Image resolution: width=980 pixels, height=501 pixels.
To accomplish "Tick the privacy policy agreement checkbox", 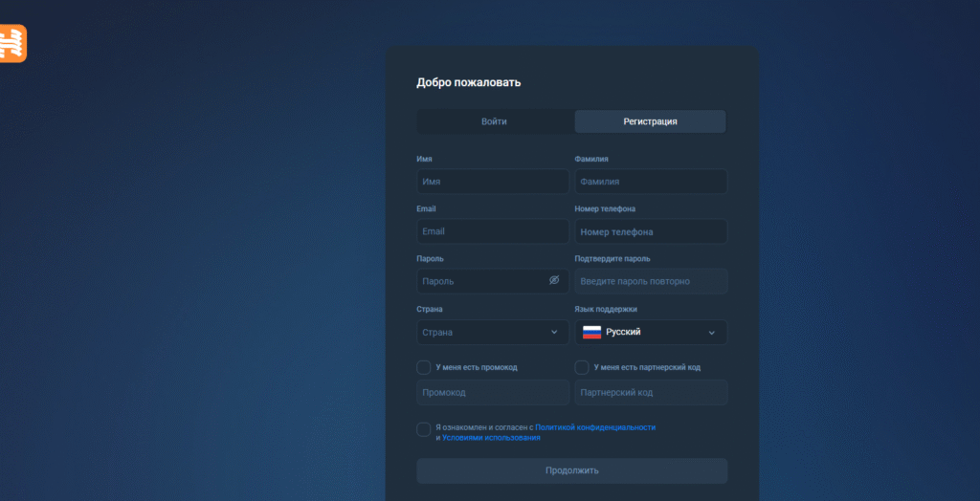I will pos(423,429).
